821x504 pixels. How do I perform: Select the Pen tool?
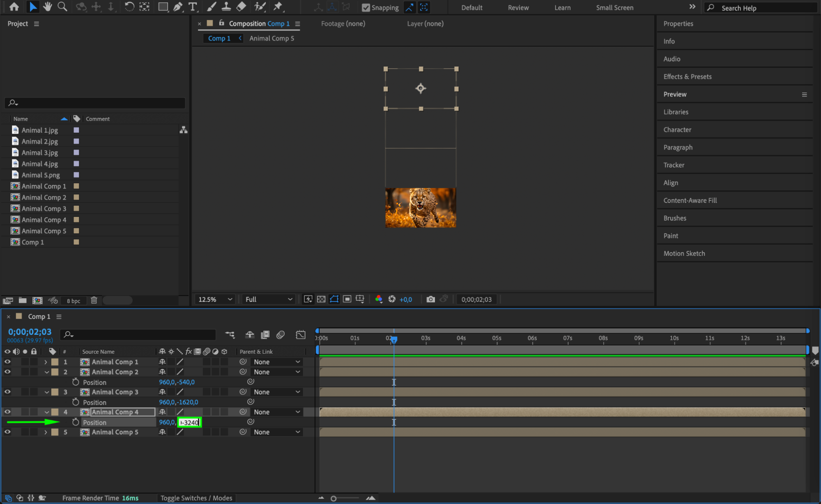(178, 7)
